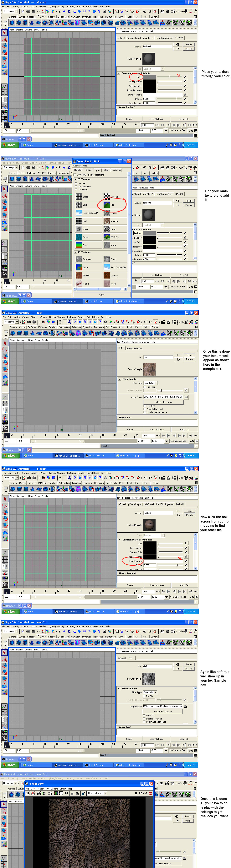Open Filter Type dropdown in file2 attribute editor

click(x=155, y=692)
